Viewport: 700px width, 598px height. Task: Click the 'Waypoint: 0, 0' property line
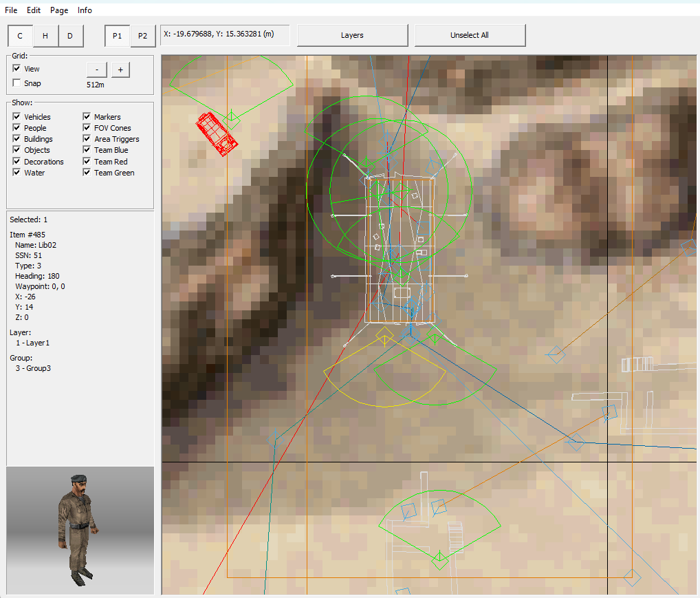(x=40, y=286)
